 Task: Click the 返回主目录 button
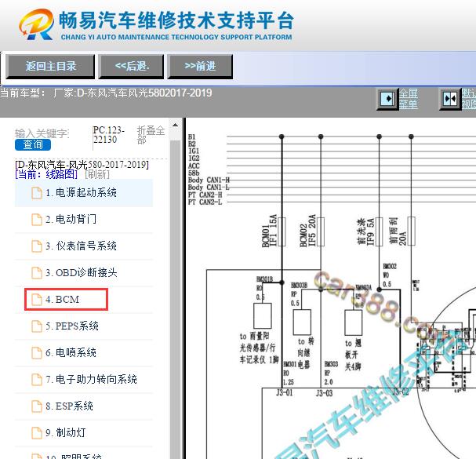click(50, 66)
